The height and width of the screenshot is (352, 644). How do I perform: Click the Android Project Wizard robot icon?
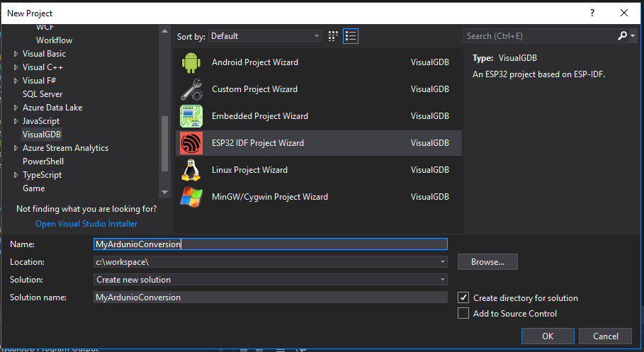pos(191,62)
